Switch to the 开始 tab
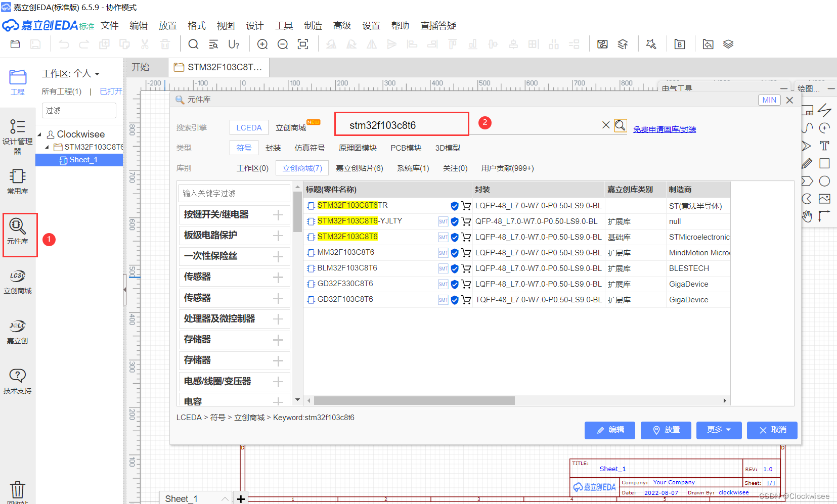The image size is (837, 504). (141, 67)
